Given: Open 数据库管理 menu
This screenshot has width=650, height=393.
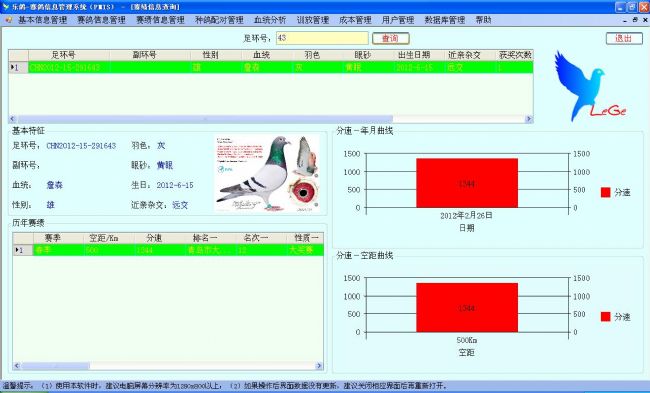Looking at the screenshot, I should [x=445, y=20].
